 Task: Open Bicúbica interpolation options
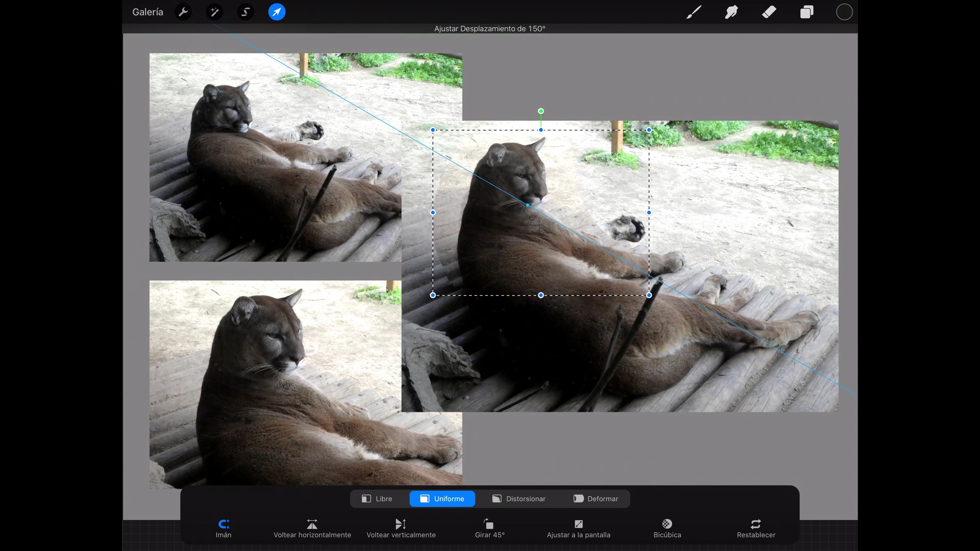(667, 529)
